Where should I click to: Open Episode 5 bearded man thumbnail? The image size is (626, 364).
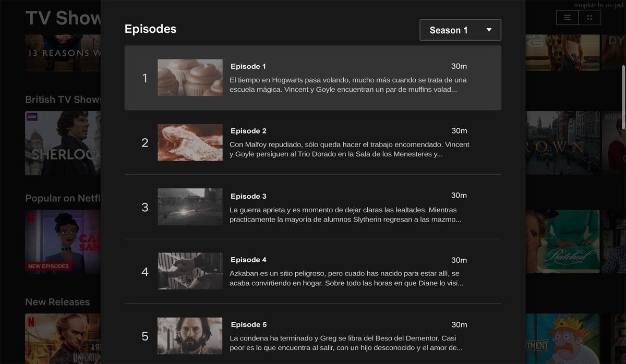coord(190,336)
